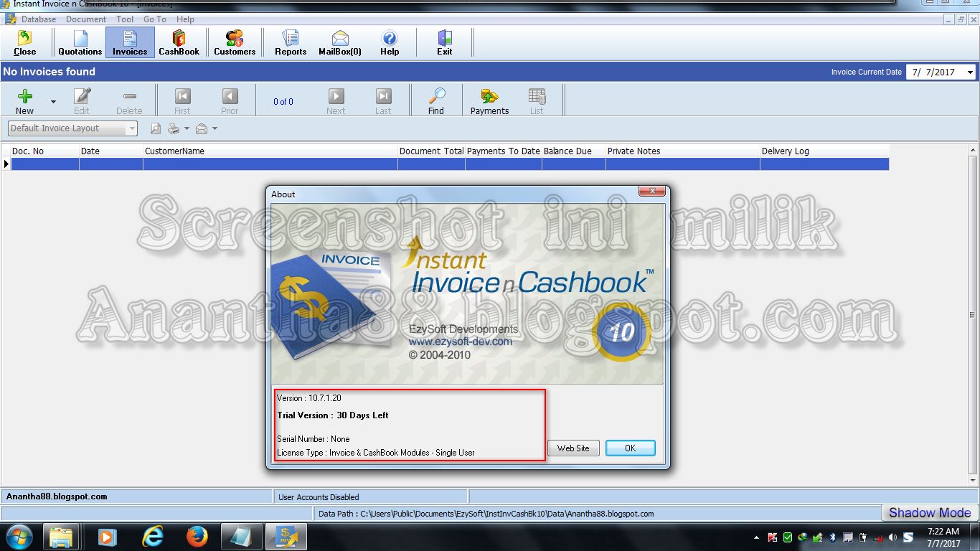The image size is (980, 551).
Task: Open the Document menu
Action: coord(86,19)
